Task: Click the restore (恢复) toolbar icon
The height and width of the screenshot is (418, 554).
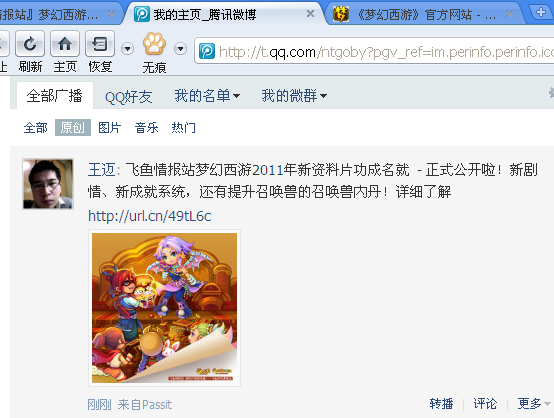Action: [x=100, y=44]
